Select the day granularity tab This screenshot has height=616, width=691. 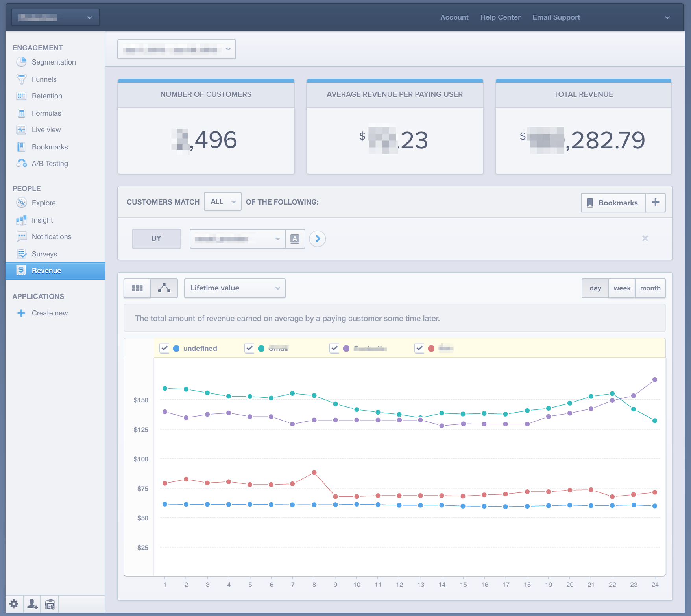point(595,288)
